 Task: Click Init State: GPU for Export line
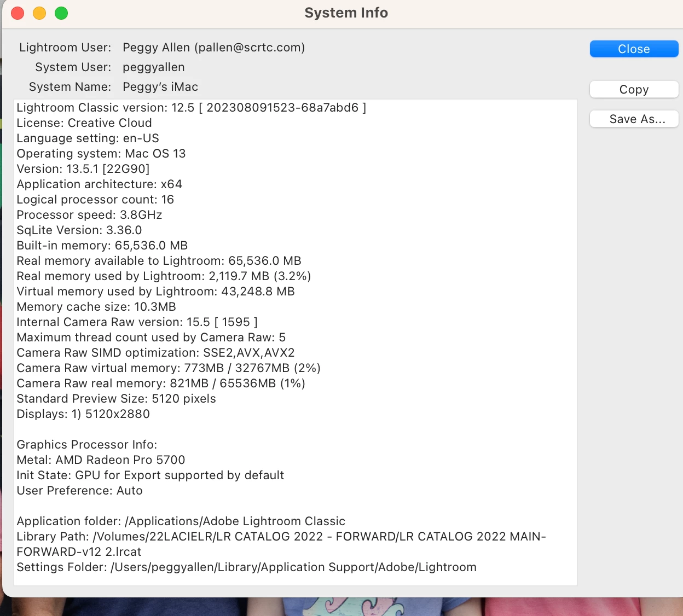point(151,475)
